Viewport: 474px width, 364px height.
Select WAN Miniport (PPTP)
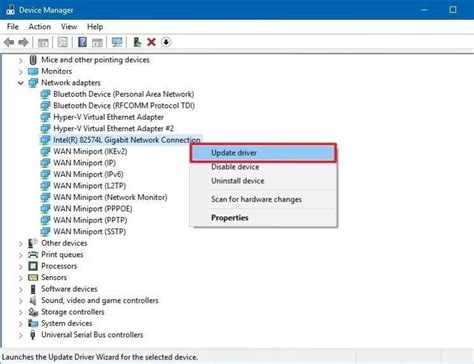[x=90, y=220]
